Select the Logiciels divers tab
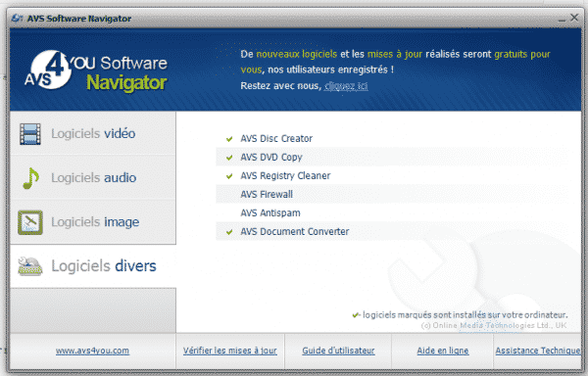The height and width of the screenshot is (376, 588). (93, 266)
